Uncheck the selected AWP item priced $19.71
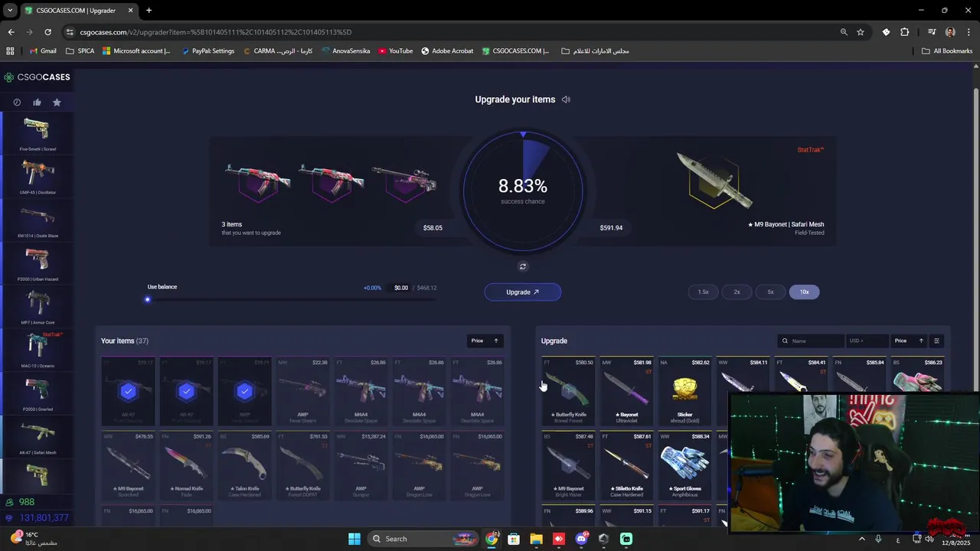This screenshot has height=551, width=980. point(244,392)
